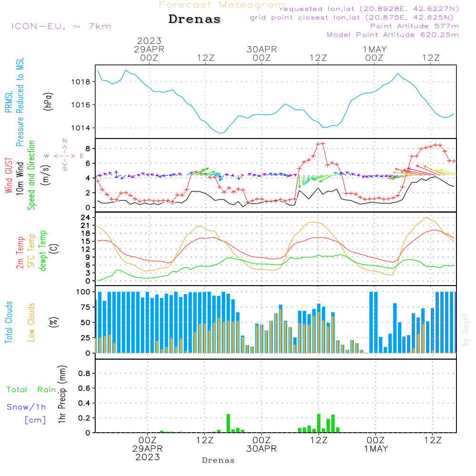
Task: Click the surface temperature peak on 1 May
Action: click(426, 217)
